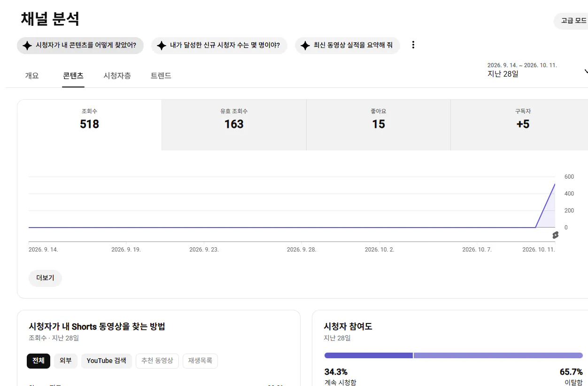Show the 구독자 +5 metric chart

(x=519, y=125)
